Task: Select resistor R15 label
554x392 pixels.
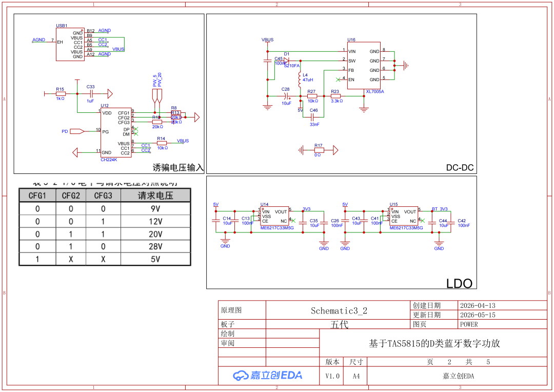Action: 60,89
